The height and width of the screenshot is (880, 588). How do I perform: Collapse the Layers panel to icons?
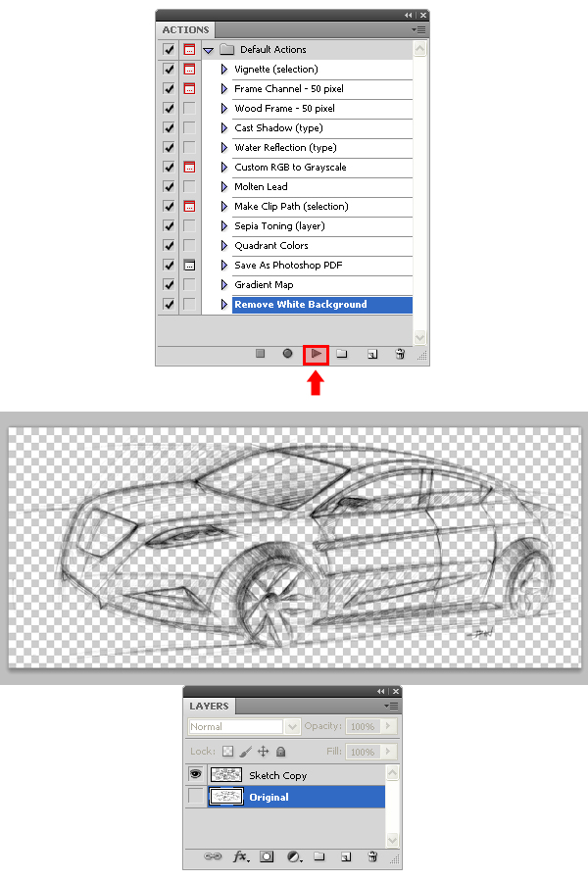point(381,692)
